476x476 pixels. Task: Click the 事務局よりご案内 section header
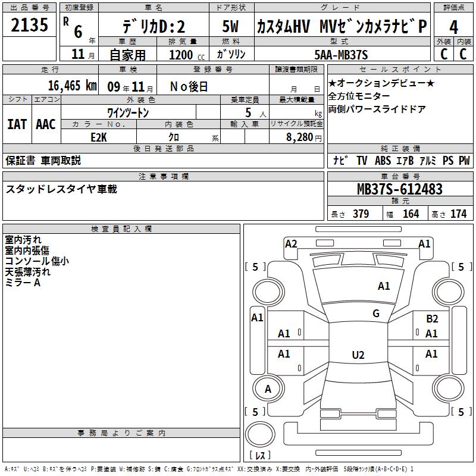tap(121, 433)
